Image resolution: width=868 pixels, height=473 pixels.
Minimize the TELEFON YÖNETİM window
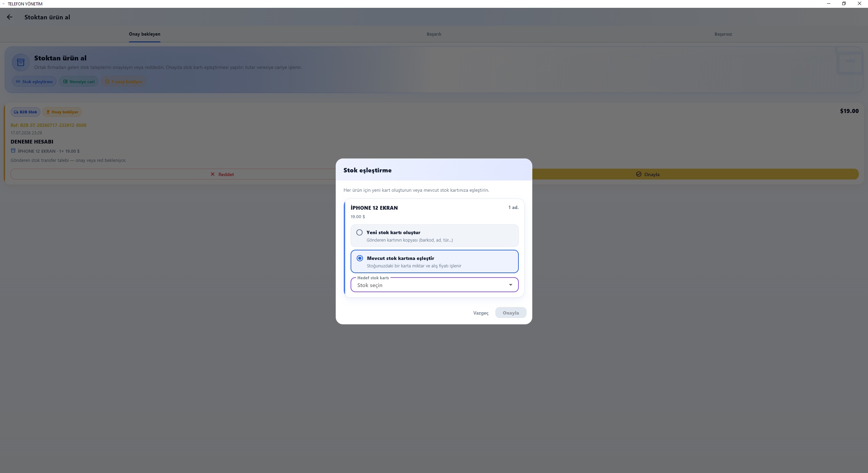[x=829, y=4]
